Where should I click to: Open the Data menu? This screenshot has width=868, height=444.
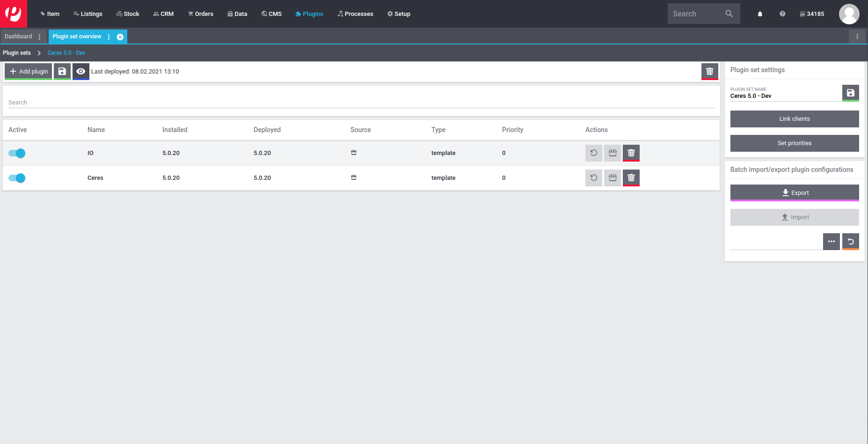237,14
